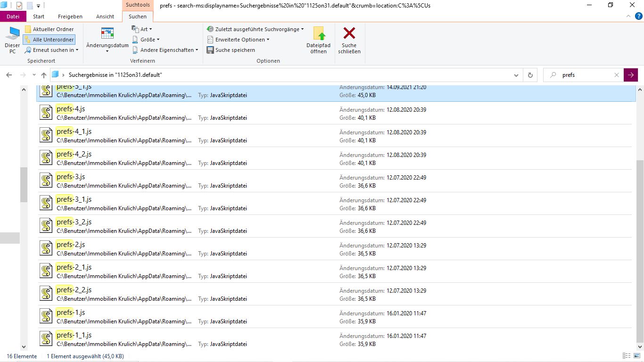Click the refresh button beside address bar
The width and height of the screenshot is (644, 362).
click(530, 75)
